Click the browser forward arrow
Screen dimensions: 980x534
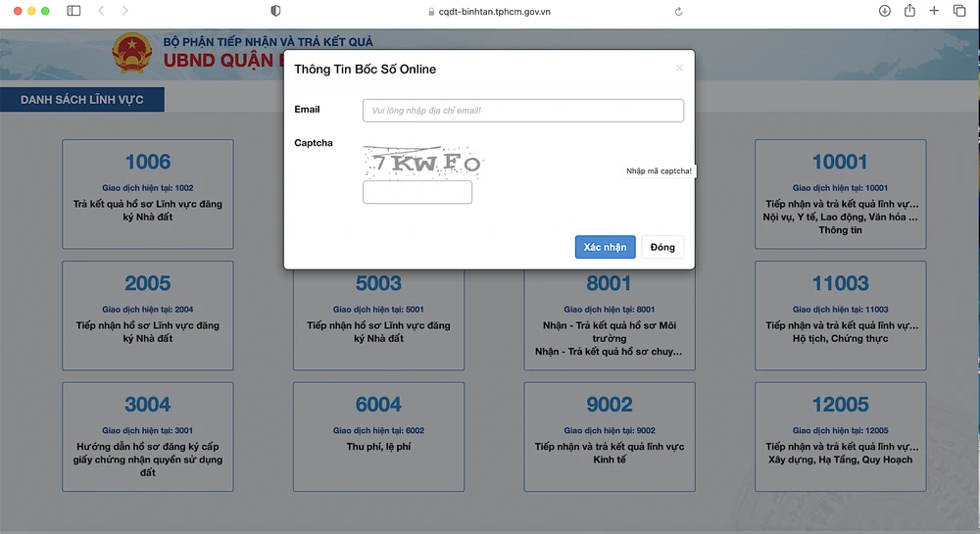[x=124, y=11]
